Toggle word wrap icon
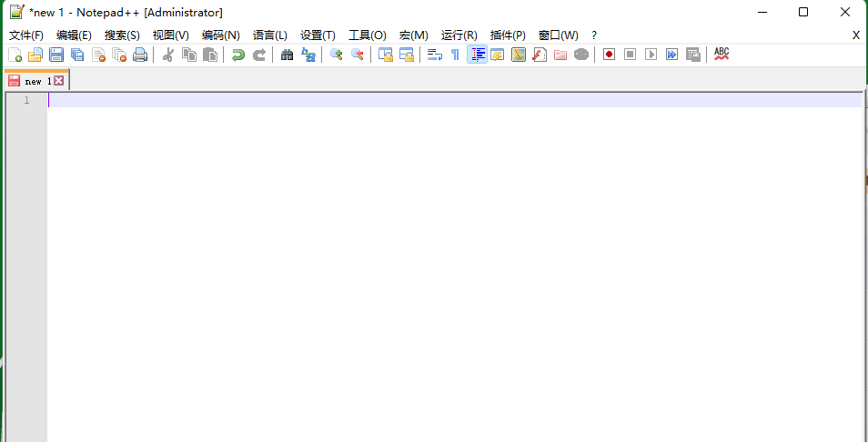 tap(435, 55)
